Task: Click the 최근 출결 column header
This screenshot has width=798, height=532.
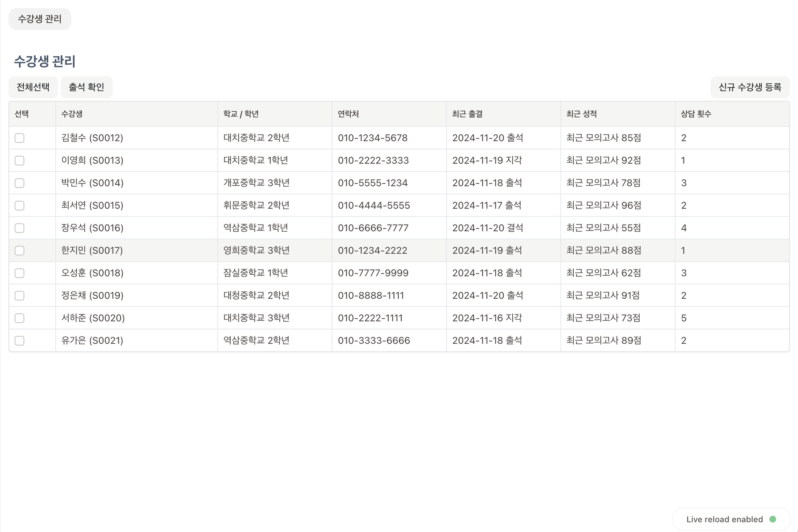Action: [467, 114]
